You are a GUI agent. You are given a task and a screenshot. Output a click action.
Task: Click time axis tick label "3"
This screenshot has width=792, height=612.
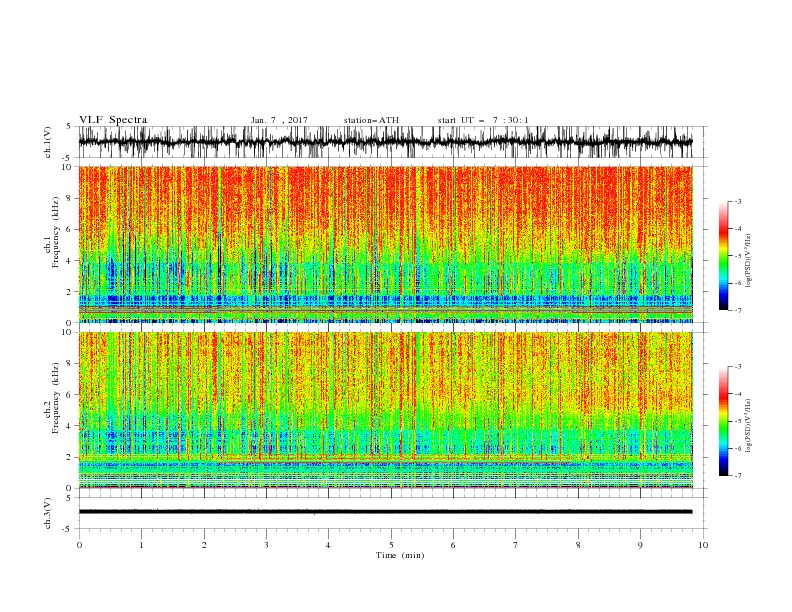(x=266, y=545)
